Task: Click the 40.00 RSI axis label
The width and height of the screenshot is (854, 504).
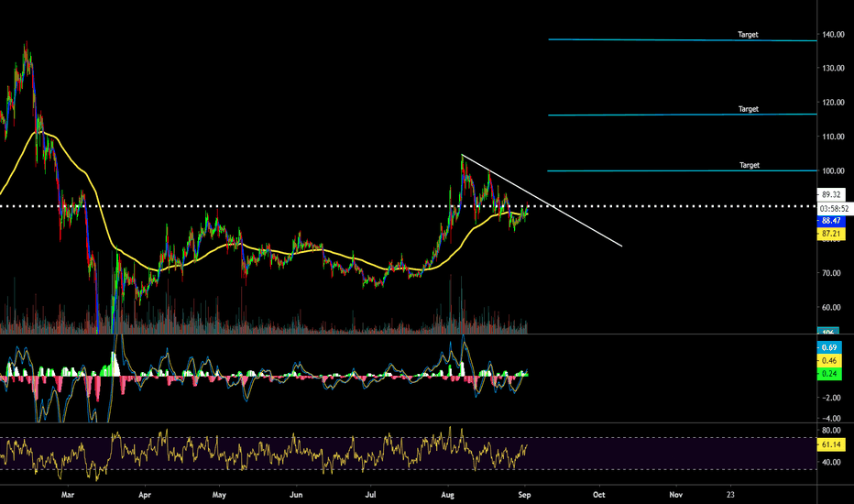Action: click(831, 462)
